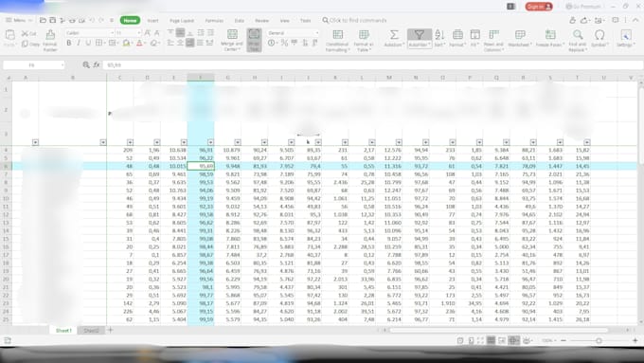Select the Sheet2 tab
The image size is (644, 363).
coord(91,331)
